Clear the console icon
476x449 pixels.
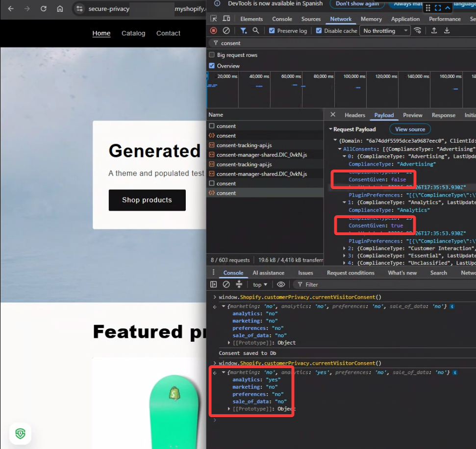tap(226, 284)
